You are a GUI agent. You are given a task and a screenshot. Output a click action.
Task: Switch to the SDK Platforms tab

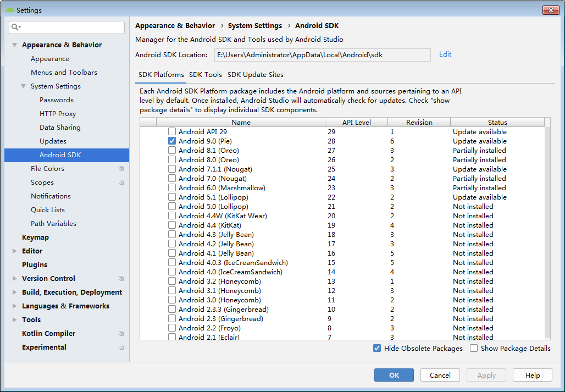[x=161, y=75]
